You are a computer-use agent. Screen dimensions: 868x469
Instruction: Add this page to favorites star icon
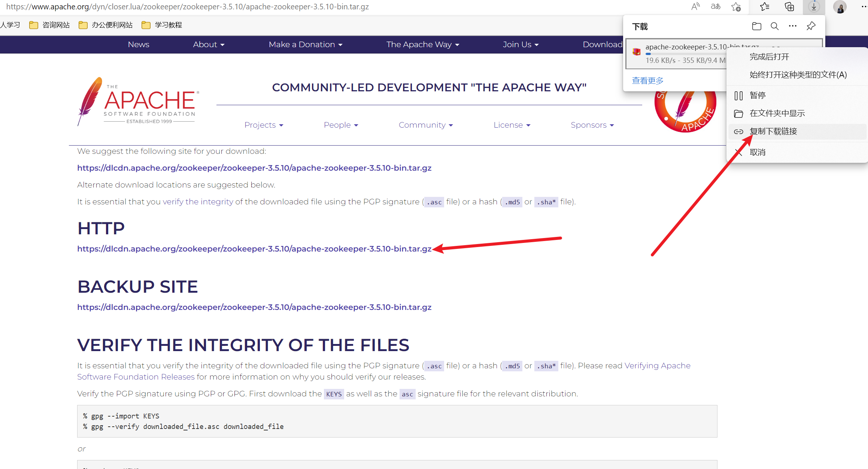point(736,7)
